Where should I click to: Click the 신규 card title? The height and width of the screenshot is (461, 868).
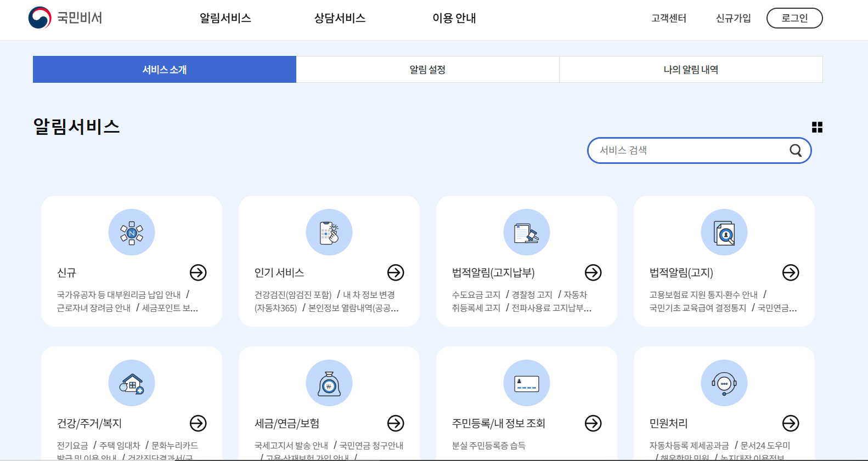pyautogui.click(x=67, y=272)
